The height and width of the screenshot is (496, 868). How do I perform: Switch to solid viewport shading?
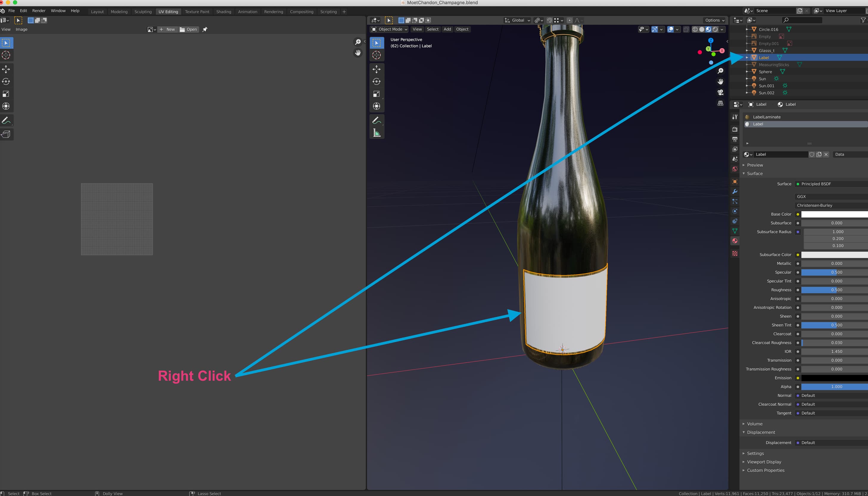702,29
